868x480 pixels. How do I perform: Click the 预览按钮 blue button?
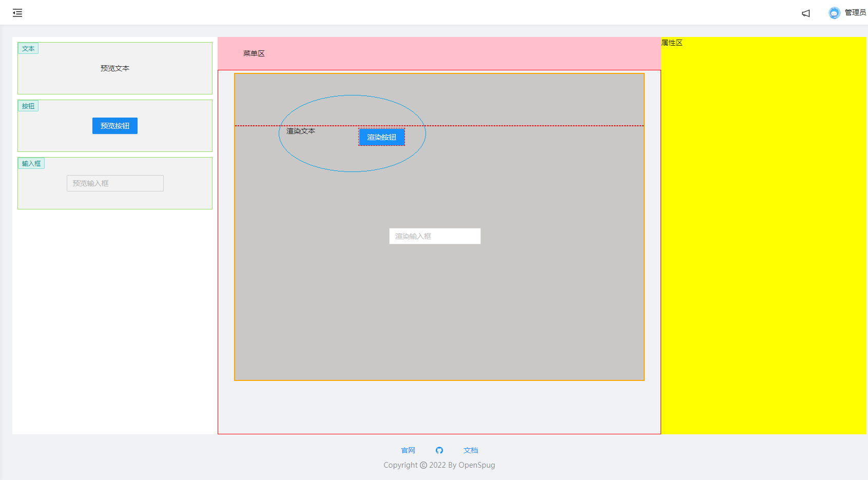pyautogui.click(x=115, y=126)
